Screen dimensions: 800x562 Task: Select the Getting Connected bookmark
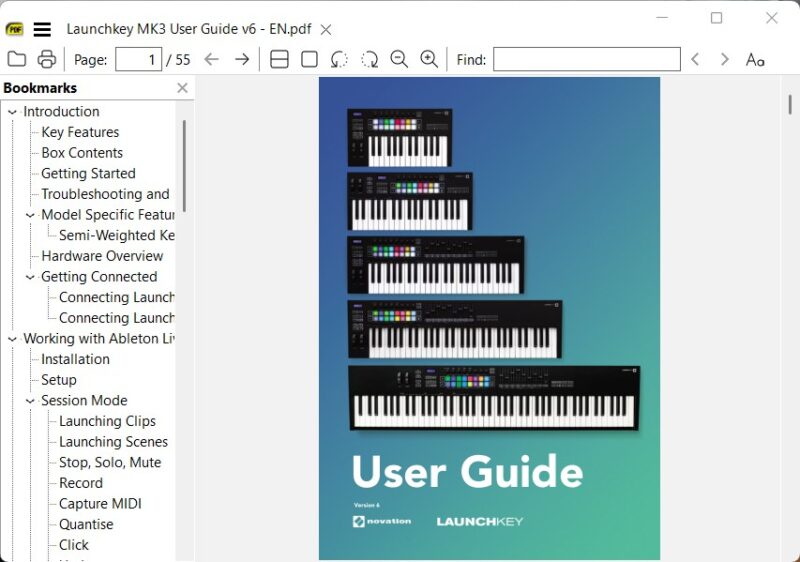pyautogui.click(x=99, y=276)
